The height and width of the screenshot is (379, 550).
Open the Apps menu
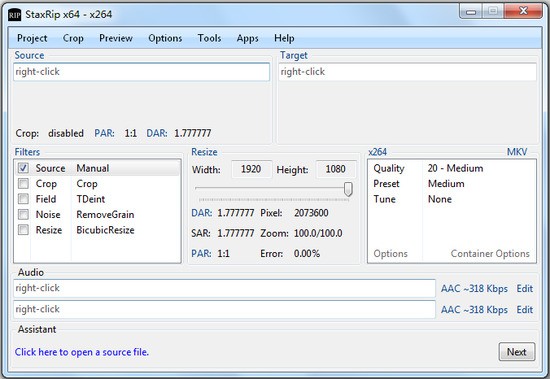(x=248, y=38)
